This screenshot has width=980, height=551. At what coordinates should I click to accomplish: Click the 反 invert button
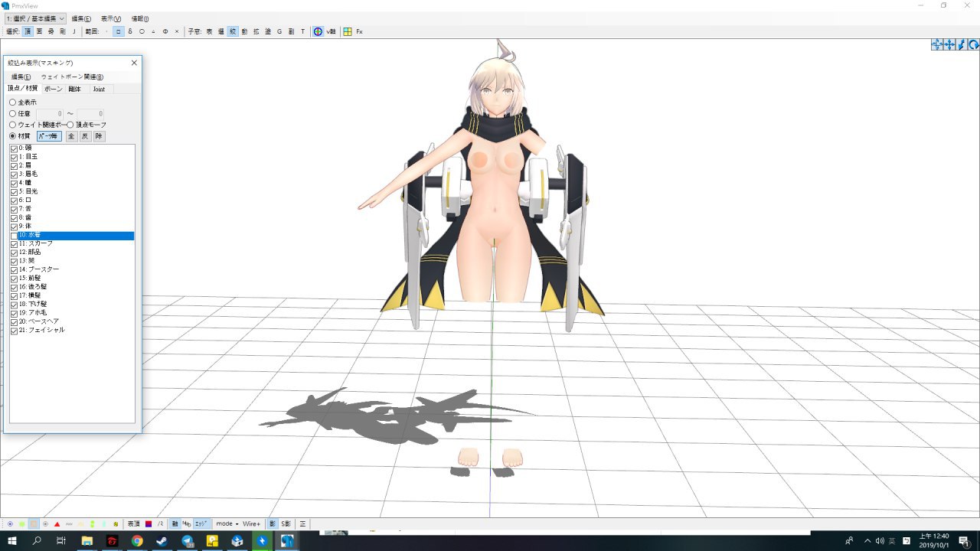click(85, 136)
